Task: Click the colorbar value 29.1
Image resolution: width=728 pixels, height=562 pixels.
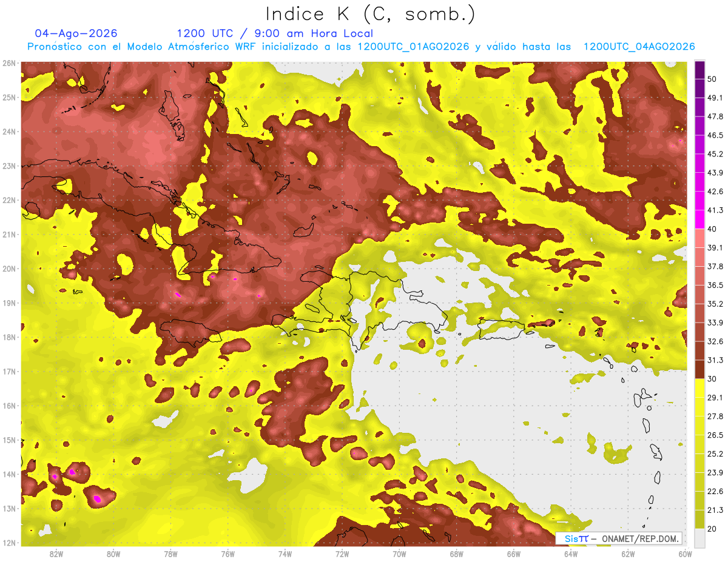Action: 715,397
